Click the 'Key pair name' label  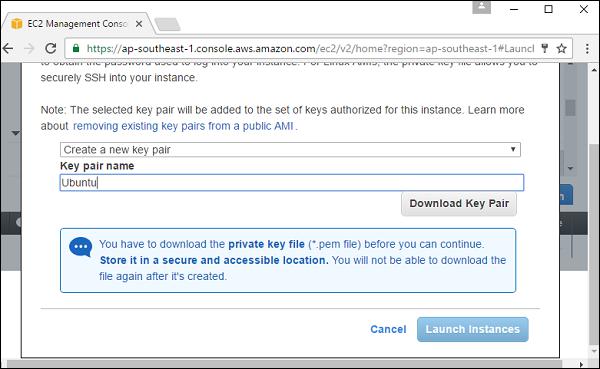click(97, 166)
